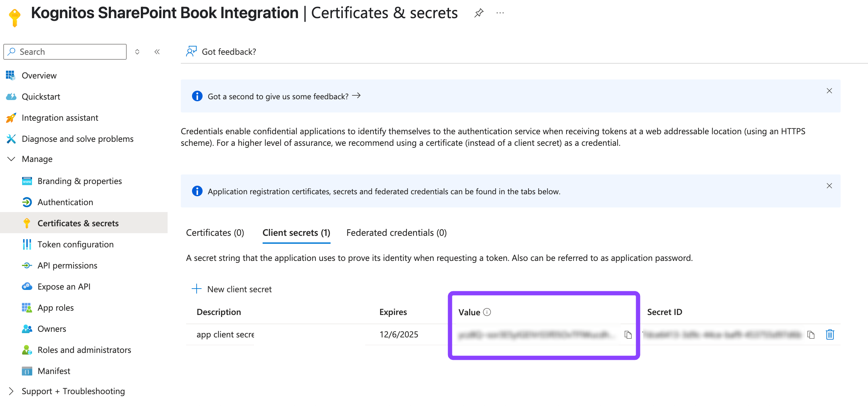Click the pin icon beside page title
The width and height of the screenshot is (868, 407).
(478, 14)
